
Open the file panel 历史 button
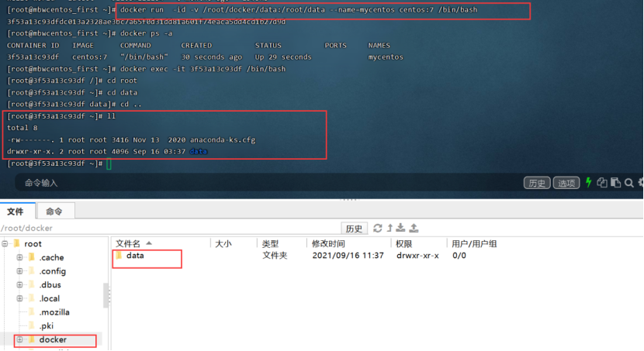pos(354,229)
